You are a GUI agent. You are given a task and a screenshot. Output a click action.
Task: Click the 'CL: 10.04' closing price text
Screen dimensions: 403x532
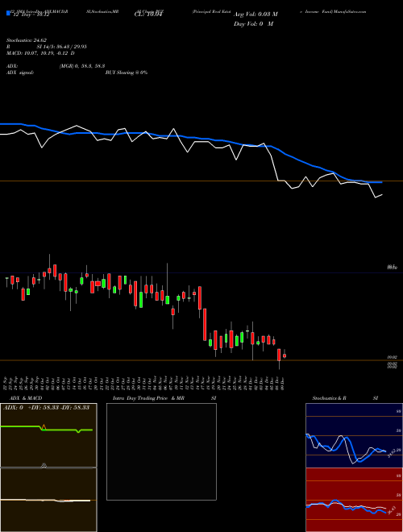pos(149,15)
